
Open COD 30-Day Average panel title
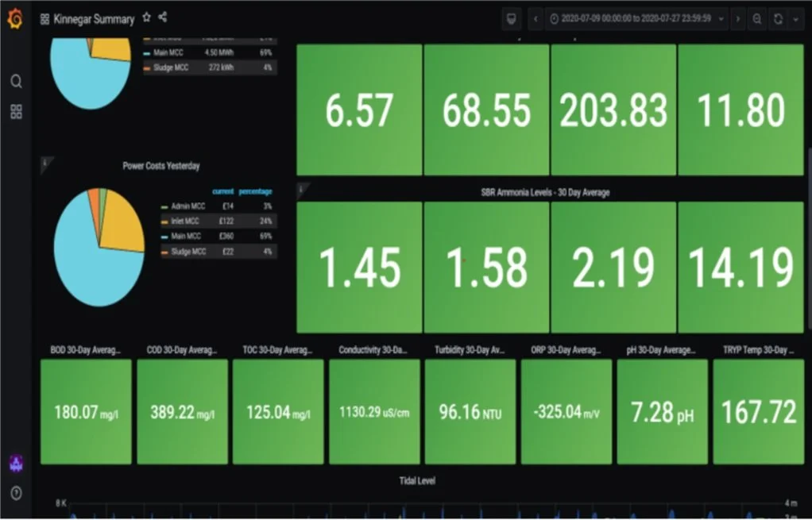point(182,350)
